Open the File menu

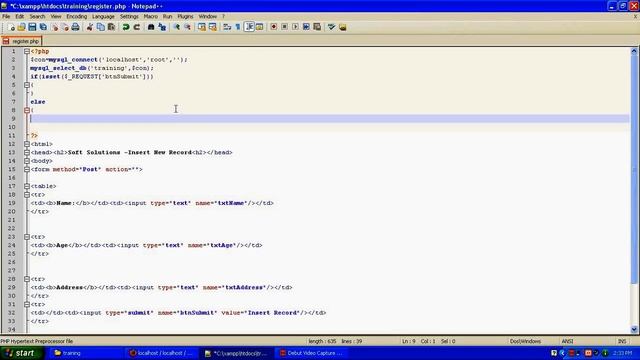tap(6, 17)
